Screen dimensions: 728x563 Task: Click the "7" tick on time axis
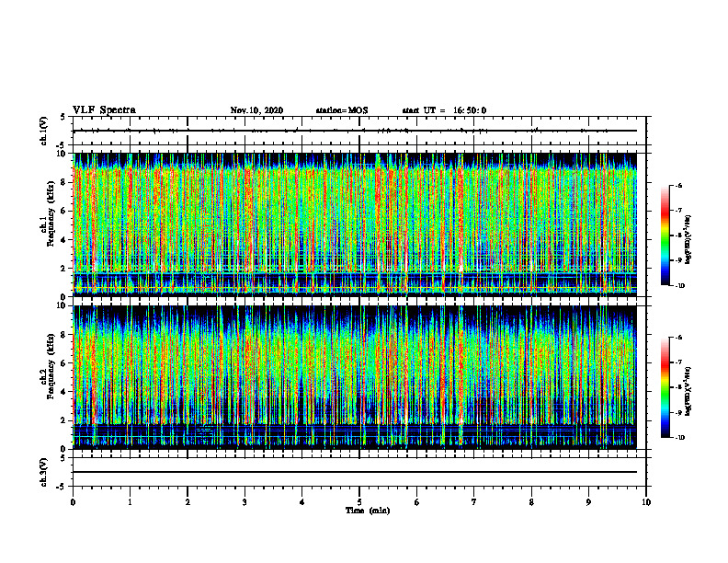pos(474,502)
